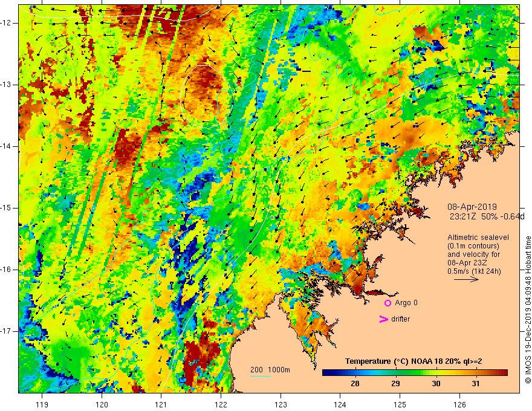Click the date label 08-Apr-2019

tap(472, 207)
